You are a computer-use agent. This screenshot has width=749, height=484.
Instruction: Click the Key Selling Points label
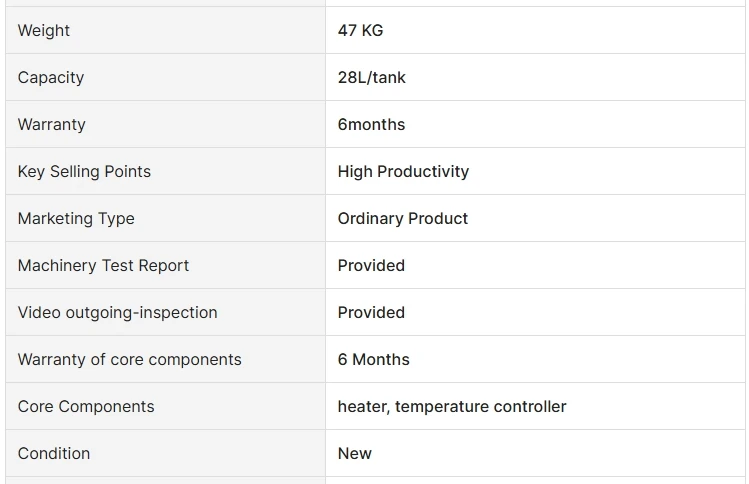(x=84, y=171)
